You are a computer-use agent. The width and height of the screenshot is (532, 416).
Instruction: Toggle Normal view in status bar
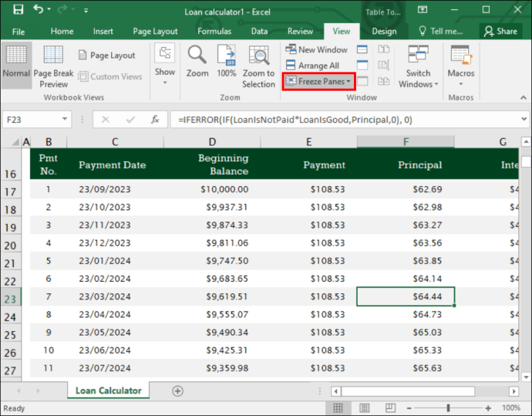tap(338, 408)
